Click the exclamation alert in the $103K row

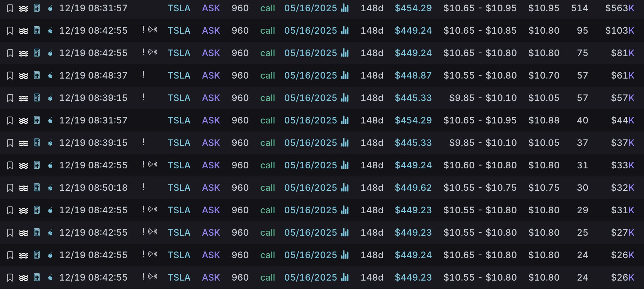click(x=143, y=29)
